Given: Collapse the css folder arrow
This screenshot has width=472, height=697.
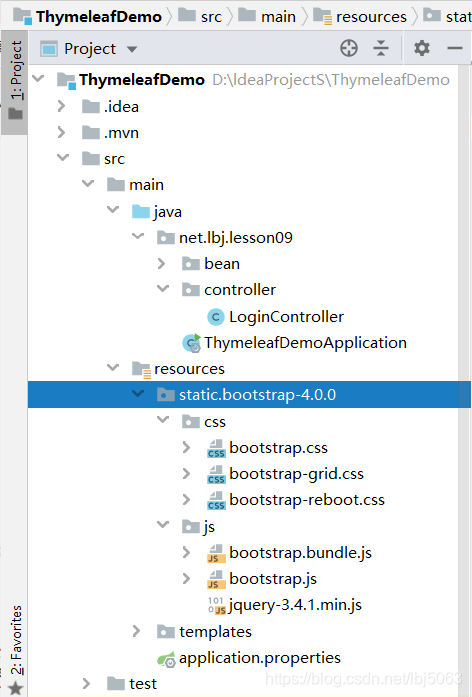Looking at the screenshot, I should coord(163,420).
